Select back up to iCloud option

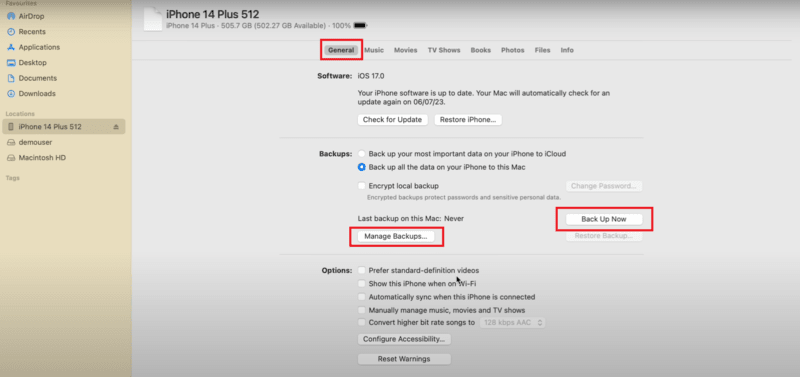pyautogui.click(x=362, y=154)
